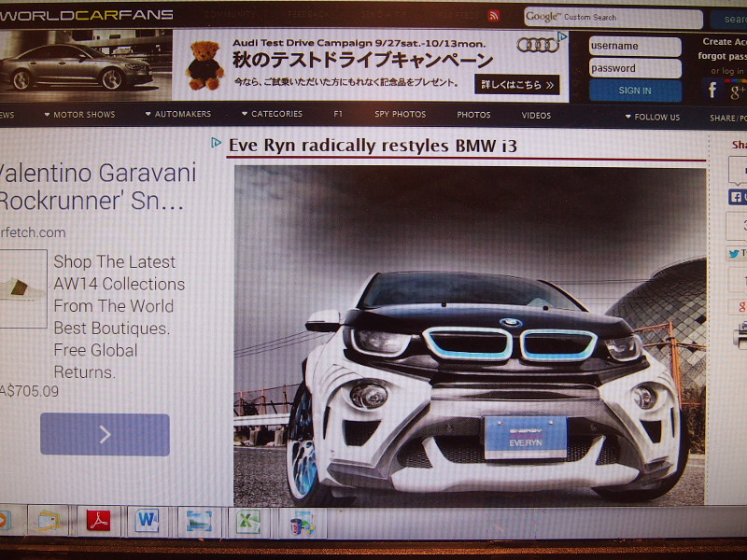
Task: Open the F1 section
Action: click(338, 114)
